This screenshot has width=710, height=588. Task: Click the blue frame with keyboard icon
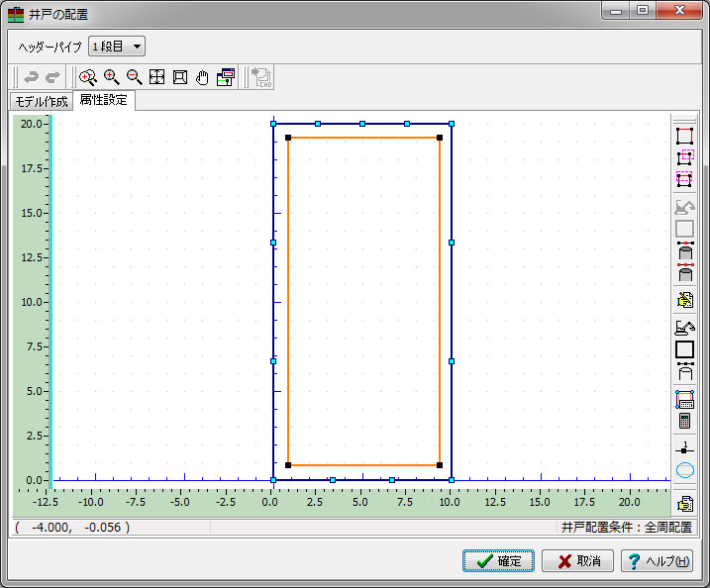pyautogui.click(x=684, y=399)
